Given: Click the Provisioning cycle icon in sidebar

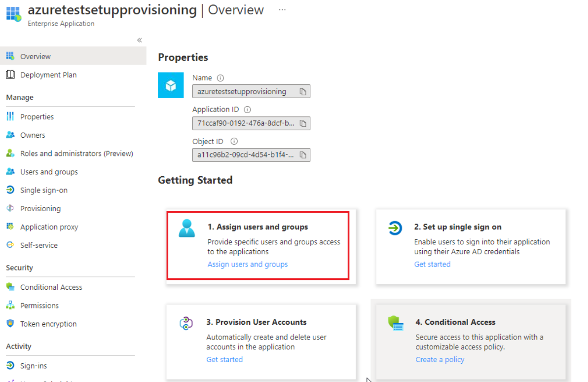Looking at the screenshot, I should [x=10, y=208].
